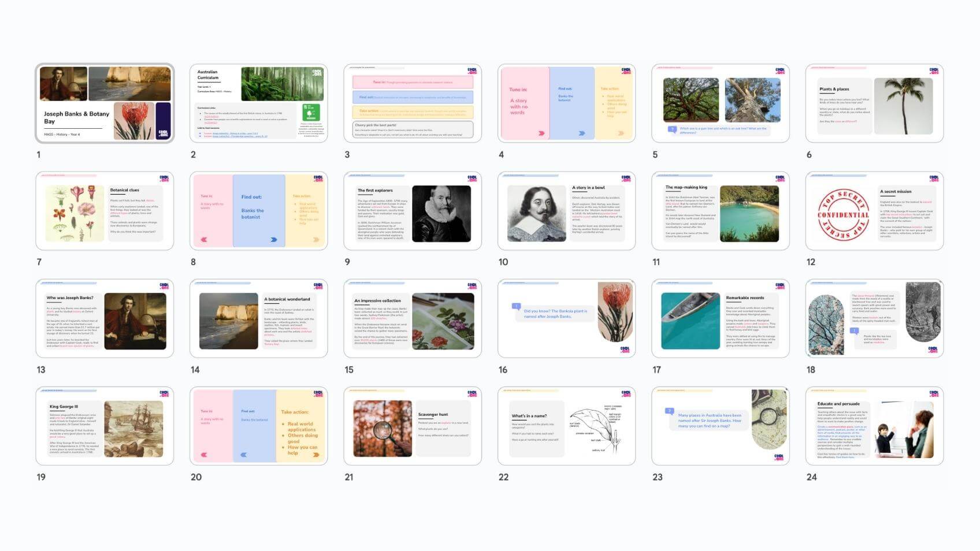Click the blue forward arrow on slide 8
Viewport: 980px width, 551px height.
click(x=274, y=240)
